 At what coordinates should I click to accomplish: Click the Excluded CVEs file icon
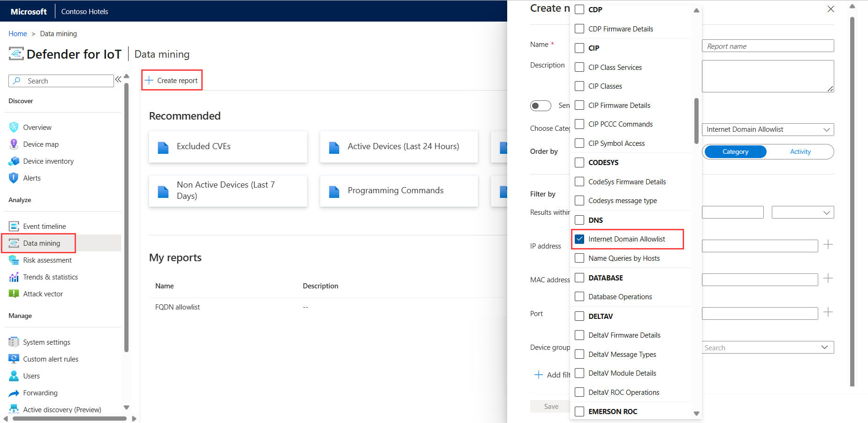pos(163,147)
